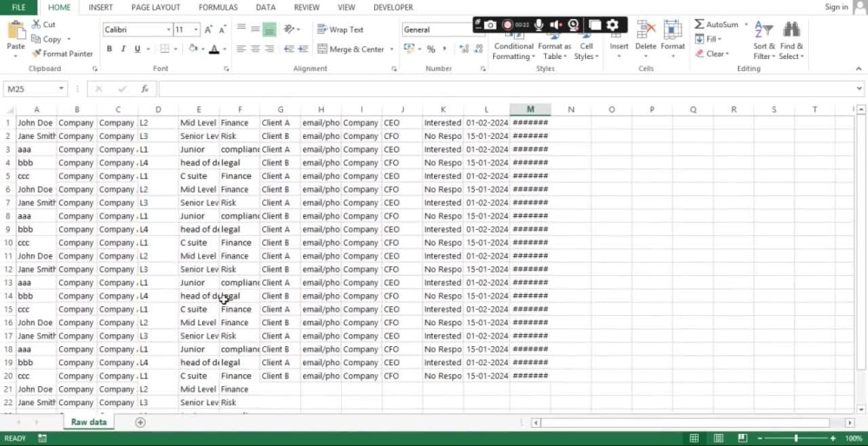Click the formula bar input area
The height and width of the screenshot is (446, 868).
[507, 89]
